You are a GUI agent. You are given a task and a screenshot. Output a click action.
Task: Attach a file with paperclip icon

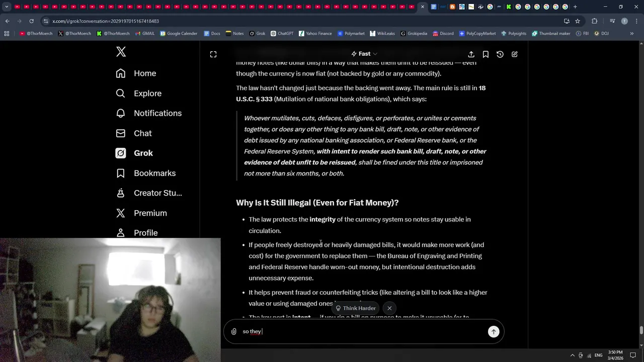[x=234, y=332]
